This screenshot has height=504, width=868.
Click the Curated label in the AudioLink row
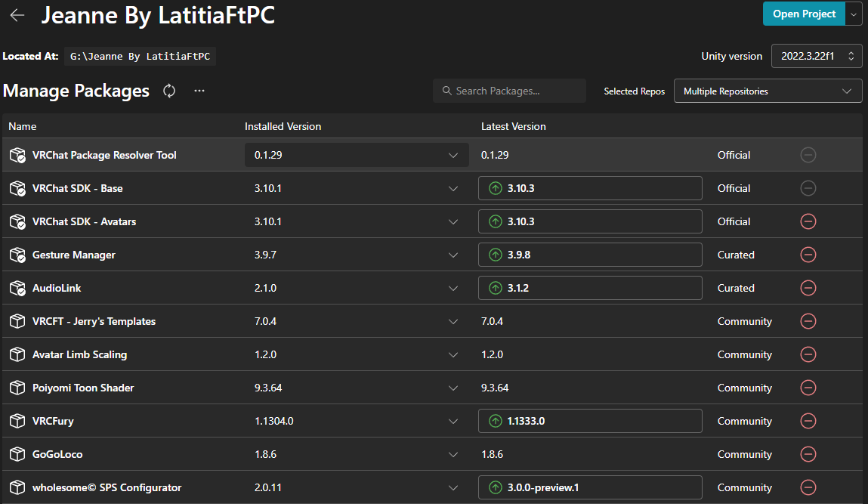(736, 288)
